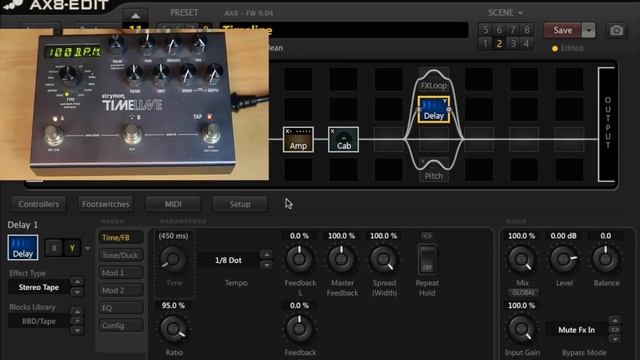Click the Ratio knob

point(173,329)
